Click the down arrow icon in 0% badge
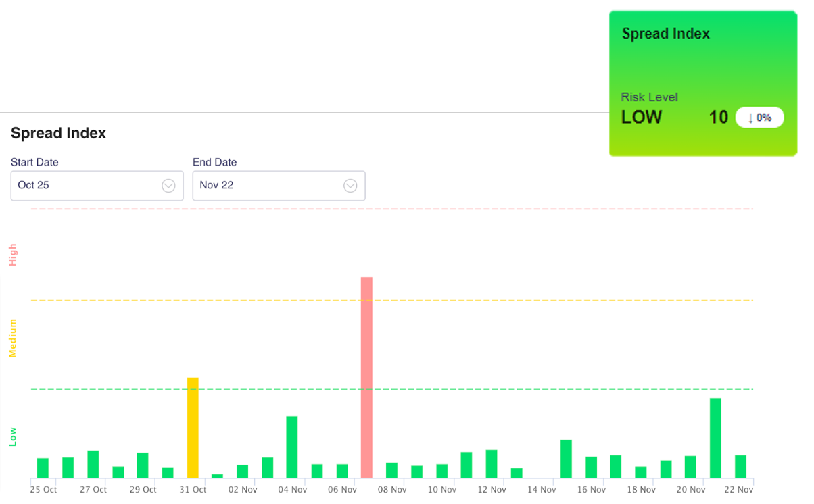814x504 pixels. [750, 118]
